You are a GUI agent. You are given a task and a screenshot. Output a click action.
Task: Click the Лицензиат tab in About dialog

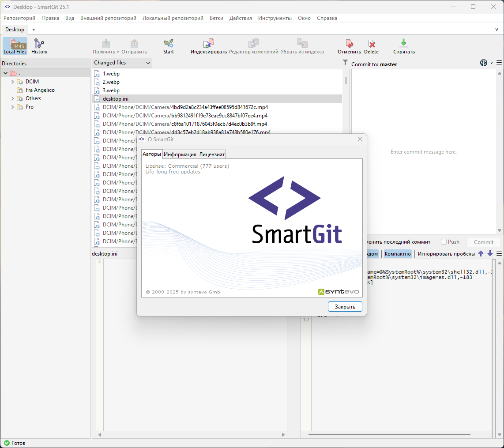pyautogui.click(x=212, y=154)
